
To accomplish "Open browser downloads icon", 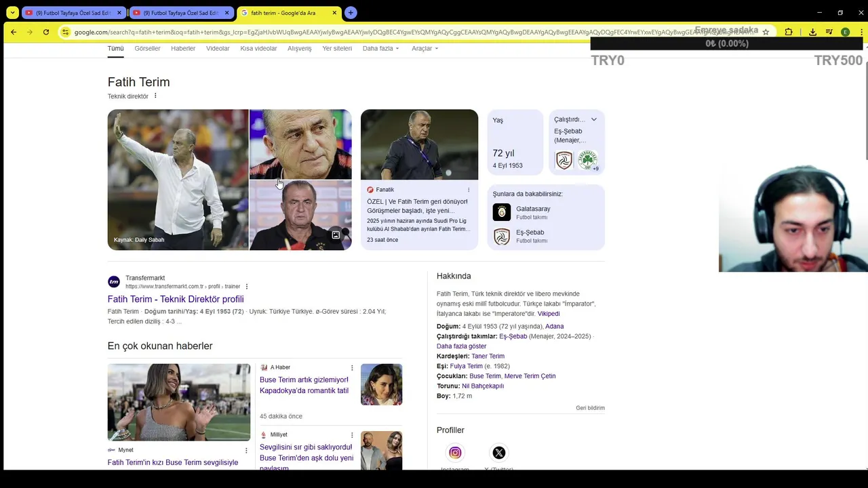I will tap(812, 32).
